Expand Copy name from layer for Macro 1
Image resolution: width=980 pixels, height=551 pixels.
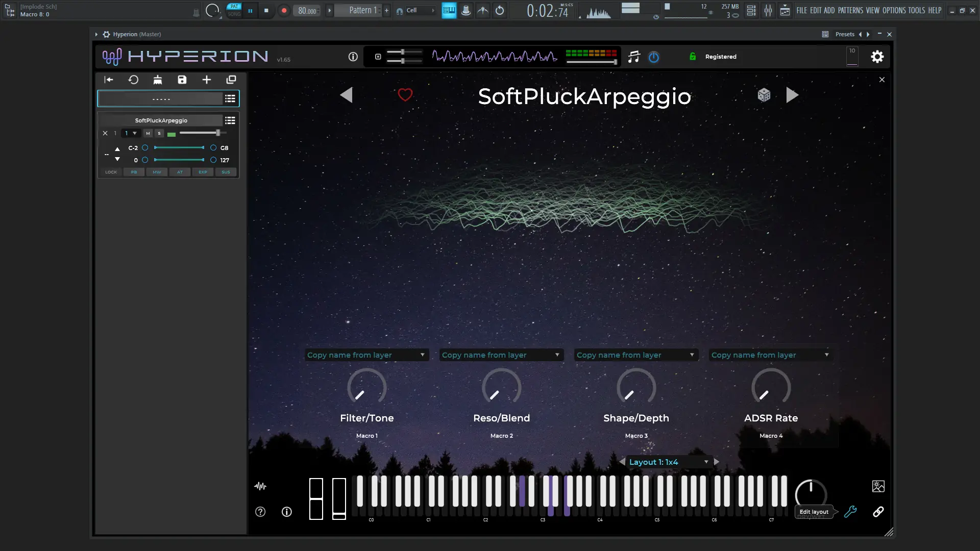(x=366, y=355)
